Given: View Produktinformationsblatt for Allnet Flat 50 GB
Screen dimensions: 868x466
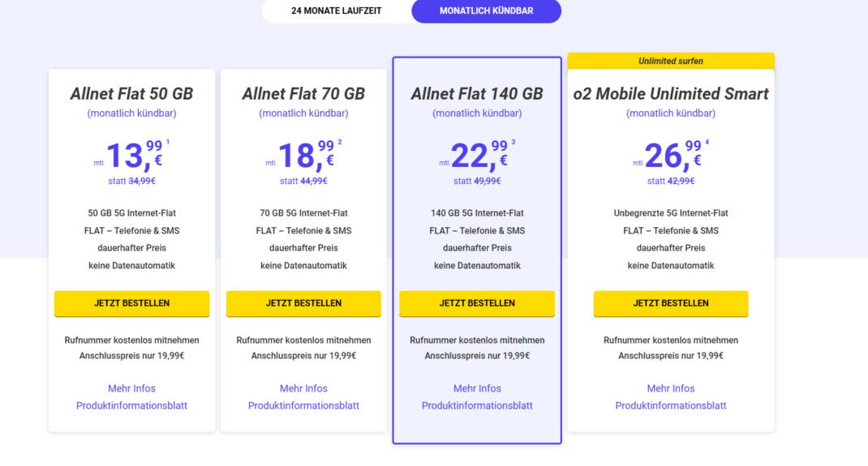Looking at the screenshot, I should (x=131, y=405).
